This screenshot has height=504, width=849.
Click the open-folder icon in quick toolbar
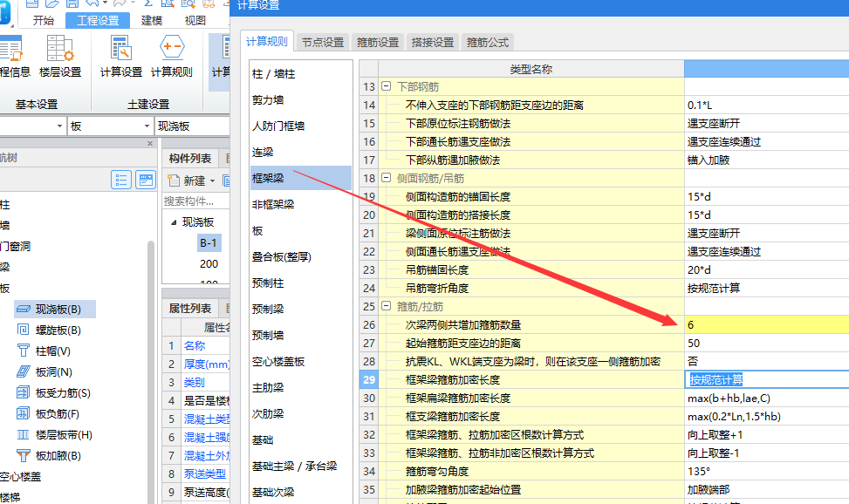click(x=52, y=3)
